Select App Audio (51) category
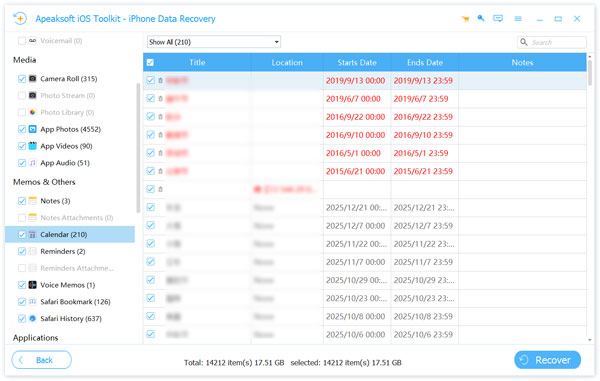Image resolution: width=600 pixels, height=381 pixels. (x=65, y=163)
